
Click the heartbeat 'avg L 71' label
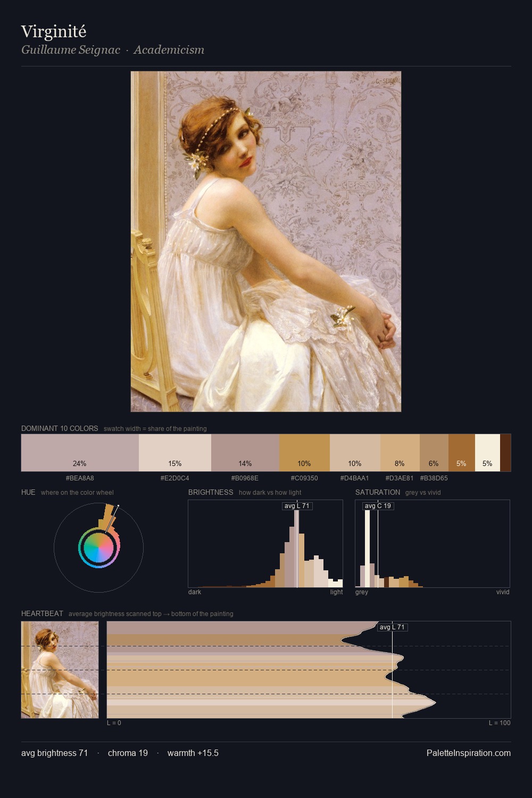coord(393,627)
